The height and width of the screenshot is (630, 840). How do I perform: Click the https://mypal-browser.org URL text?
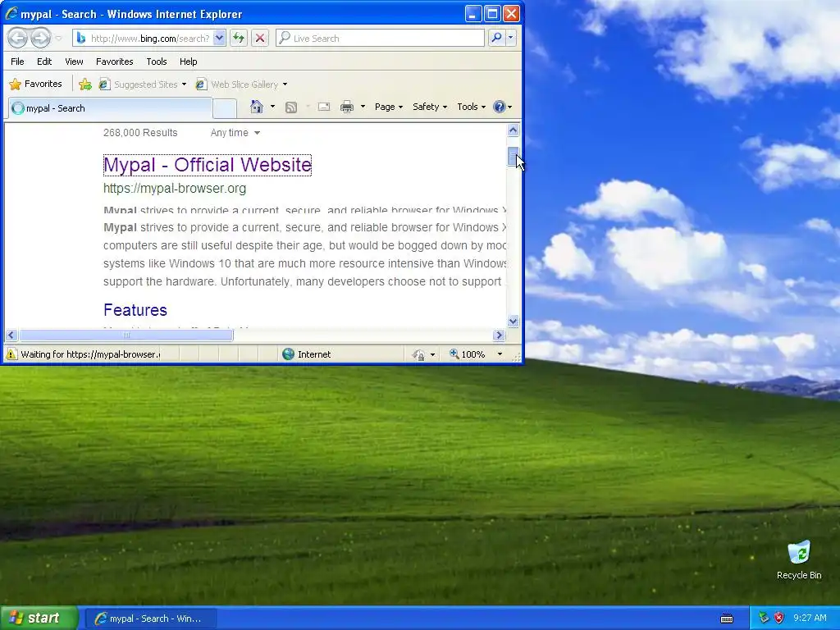[175, 189]
